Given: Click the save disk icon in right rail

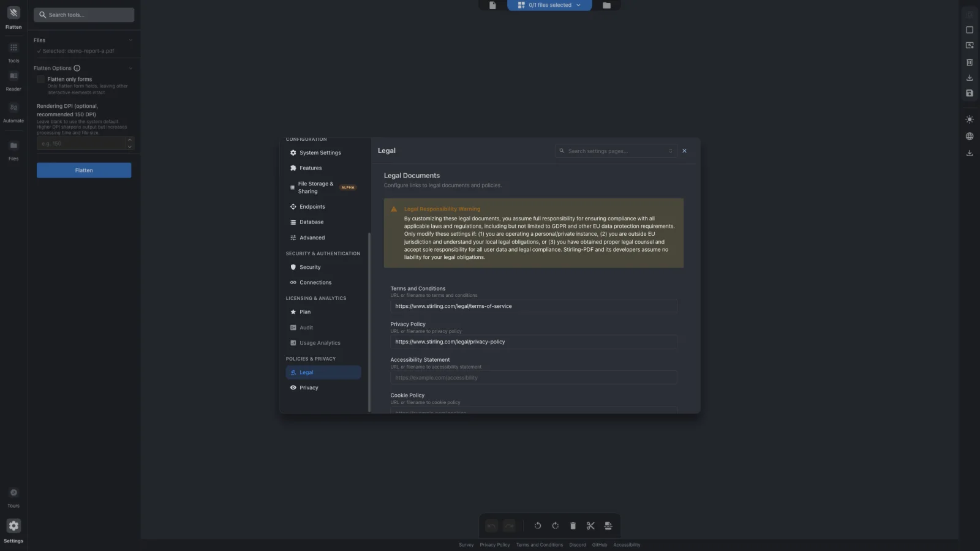Looking at the screenshot, I should (970, 93).
